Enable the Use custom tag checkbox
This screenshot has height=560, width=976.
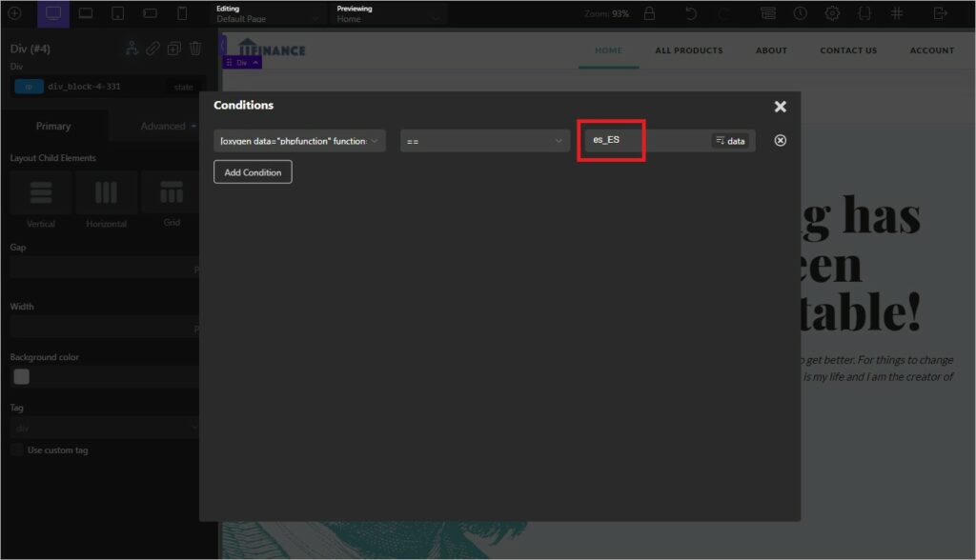(x=17, y=450)
